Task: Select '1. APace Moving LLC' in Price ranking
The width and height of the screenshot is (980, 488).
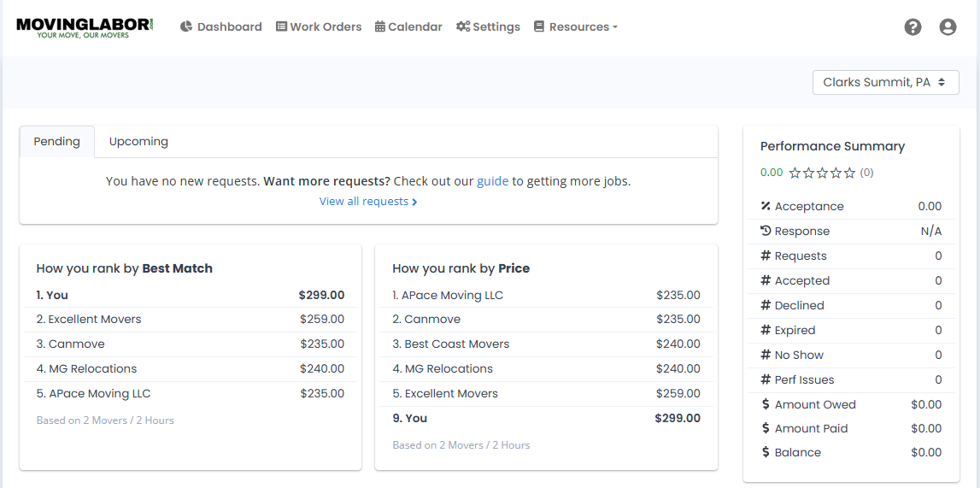Action: pyautogui.click(x=546, y=295)
